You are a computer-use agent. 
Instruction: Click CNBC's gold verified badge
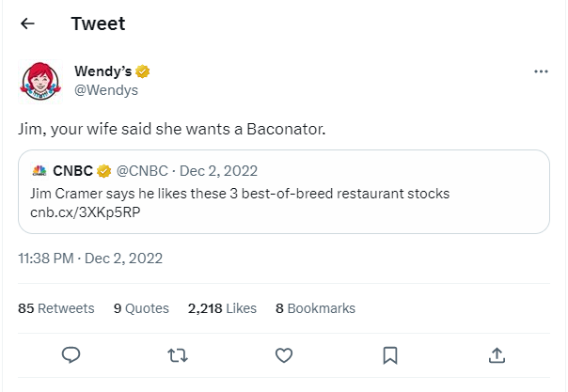click(x=104, y=171)
